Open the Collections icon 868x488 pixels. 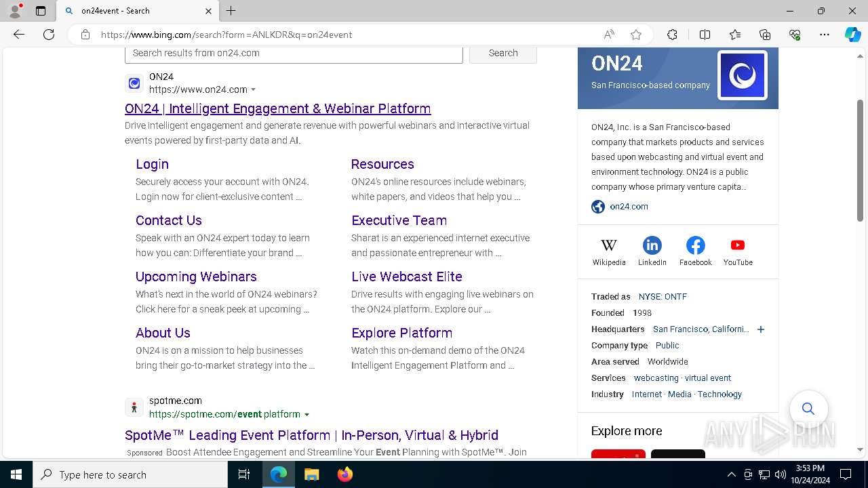point(765,35)
